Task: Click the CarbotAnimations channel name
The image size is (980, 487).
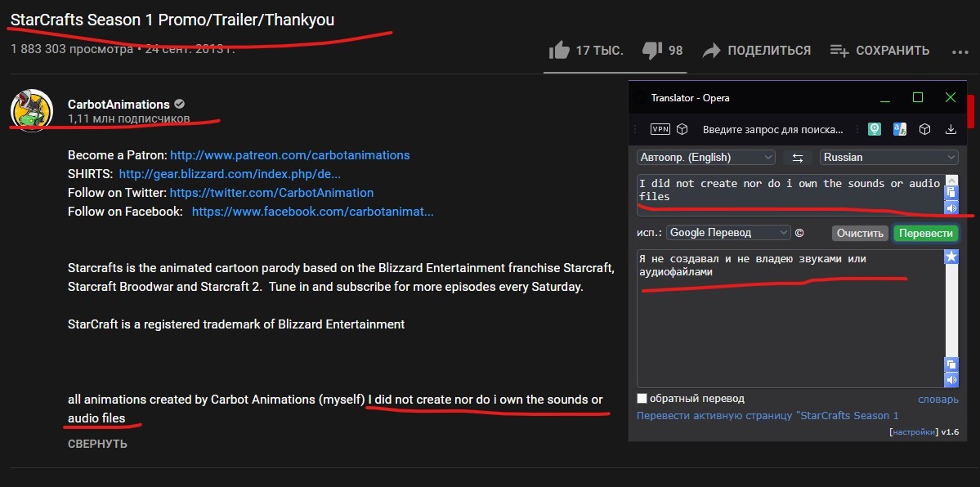Action: click(119, 105)
